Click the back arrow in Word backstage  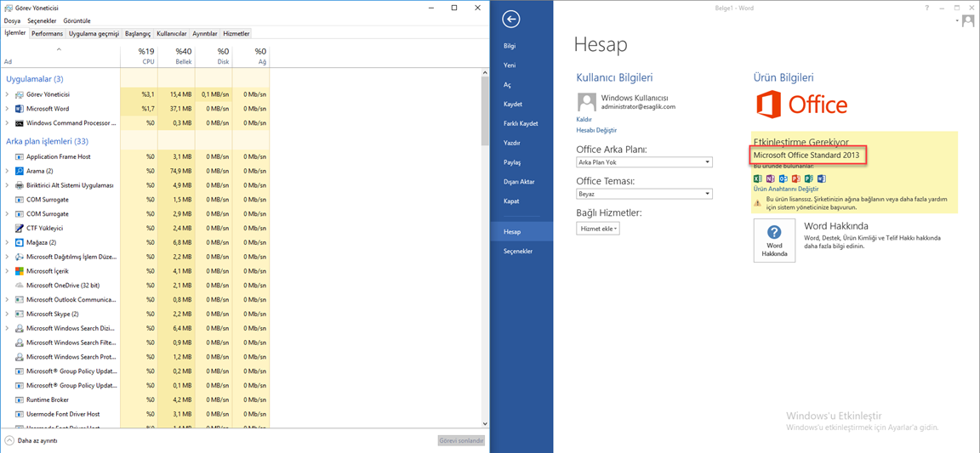coord(511,20)
